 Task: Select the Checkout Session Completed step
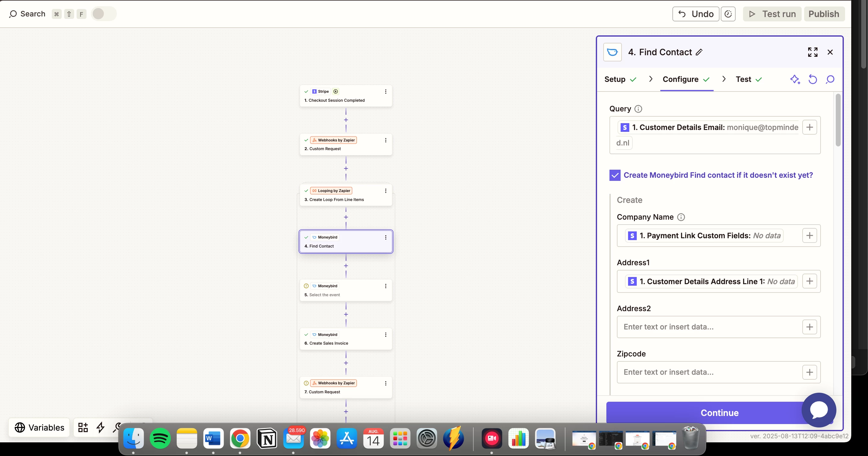coord(346,96)
